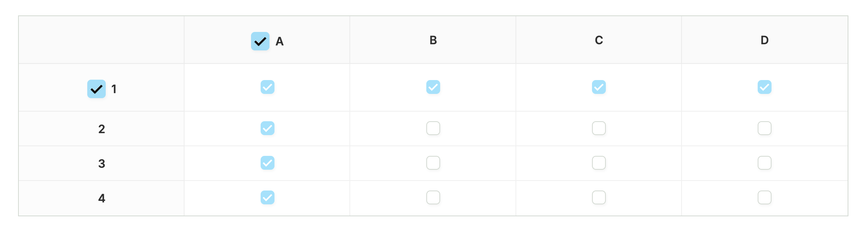Check the checkbox at row 2, column D
The height and width of the screenshot is (234, 868).
tap(765, 128)
